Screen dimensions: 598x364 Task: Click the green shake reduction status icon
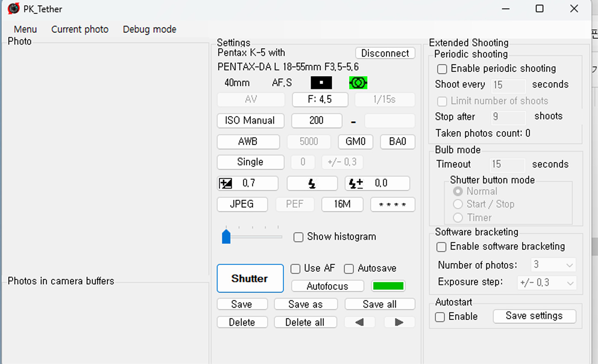(358, 83)
